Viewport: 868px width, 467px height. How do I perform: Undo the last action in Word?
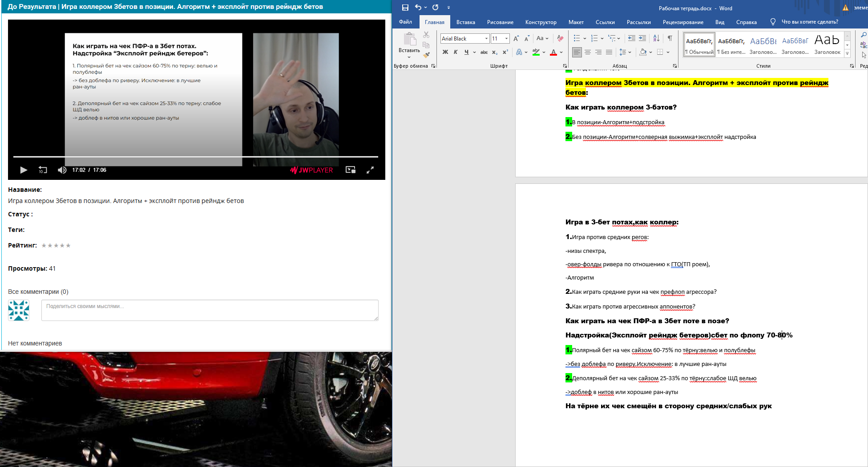[418, 8]
